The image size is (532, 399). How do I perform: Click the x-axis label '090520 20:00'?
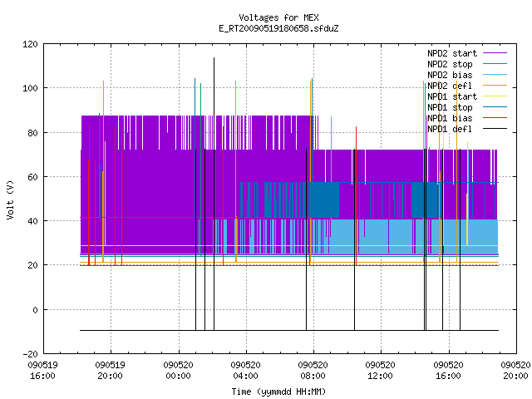(x=515, y=371)
